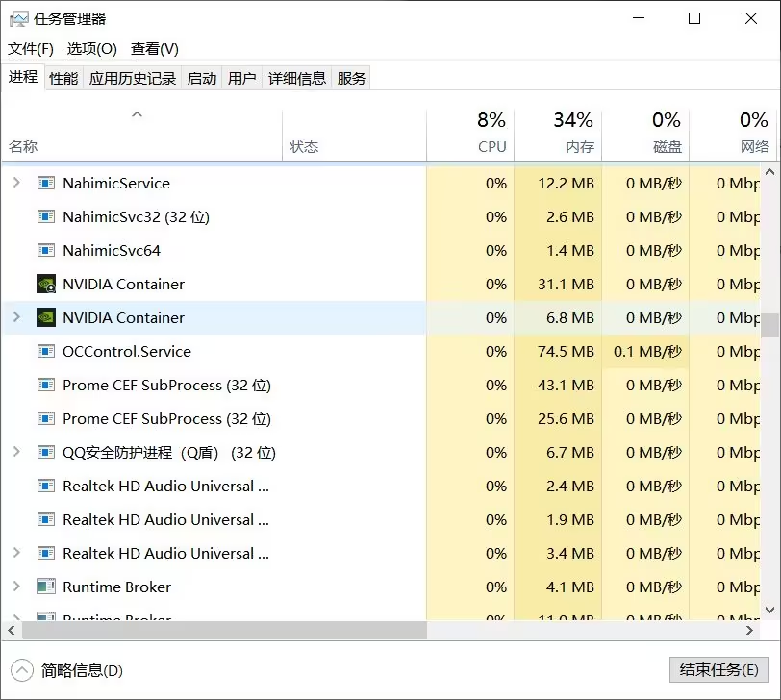
Task: Click the horizontal scrollbar thumb
Action: (224, 631)
